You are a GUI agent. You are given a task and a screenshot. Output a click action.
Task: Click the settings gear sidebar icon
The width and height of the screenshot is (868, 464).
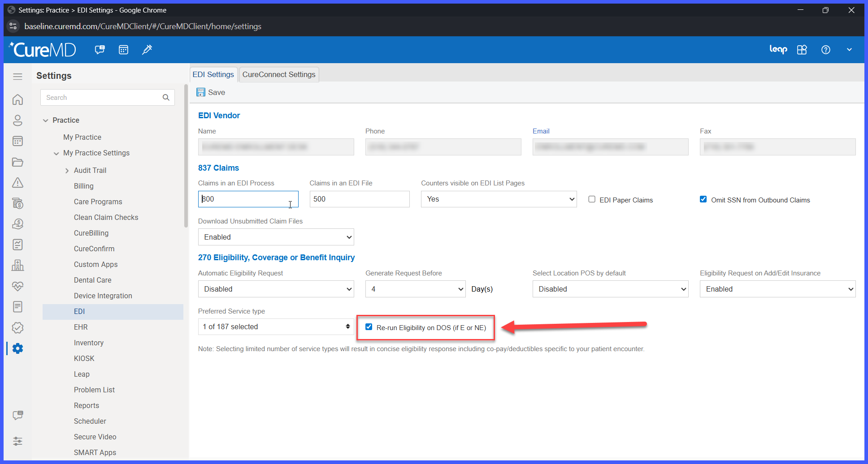17,348
